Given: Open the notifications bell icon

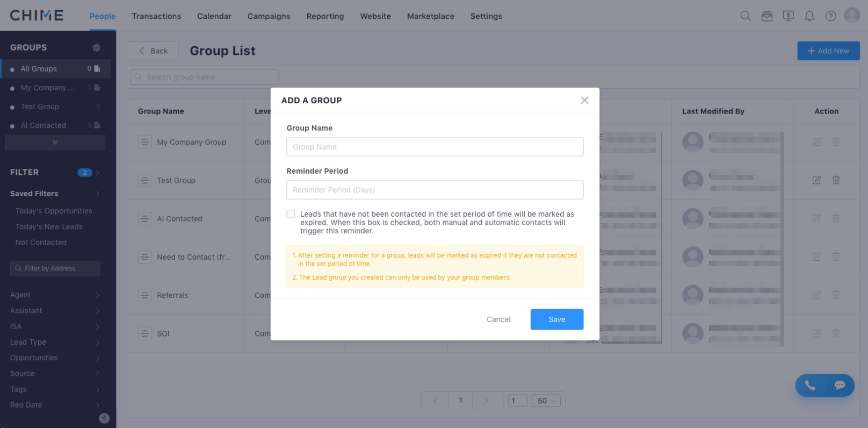Looking at the screenshot, I should coord(809,16).
